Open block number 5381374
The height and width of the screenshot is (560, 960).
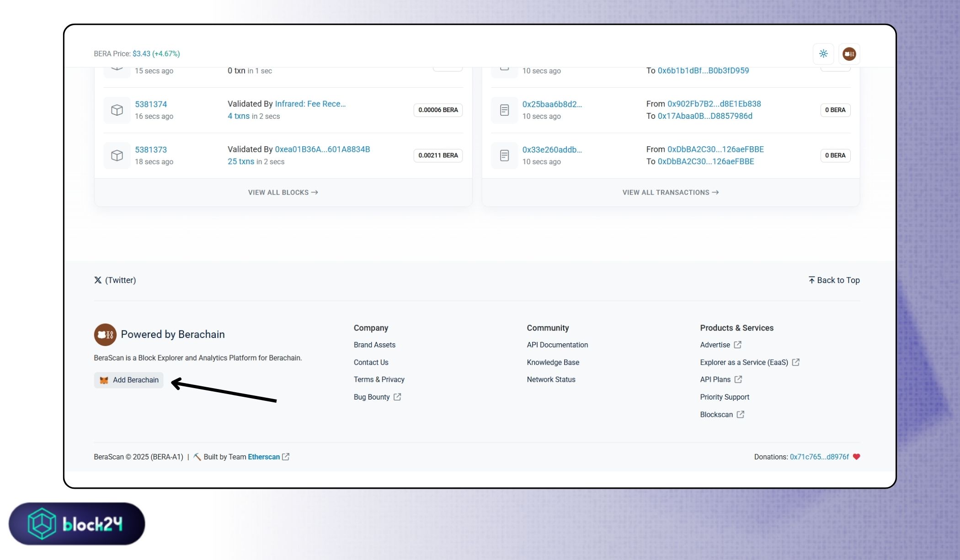151,104
